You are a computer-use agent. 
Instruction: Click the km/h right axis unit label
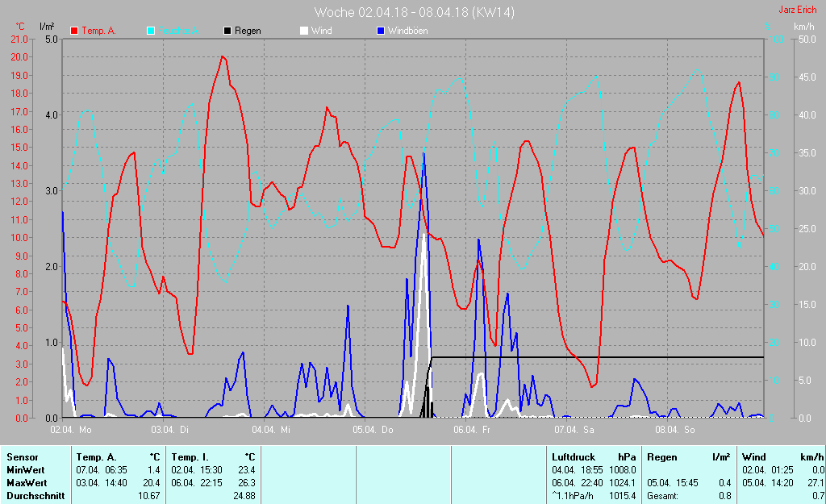click(803, 27)
